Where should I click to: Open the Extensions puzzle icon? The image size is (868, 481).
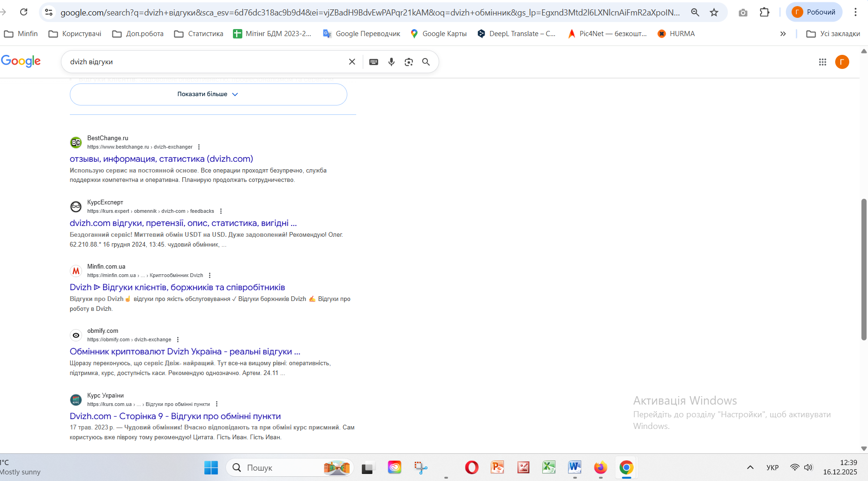point(764,12)
